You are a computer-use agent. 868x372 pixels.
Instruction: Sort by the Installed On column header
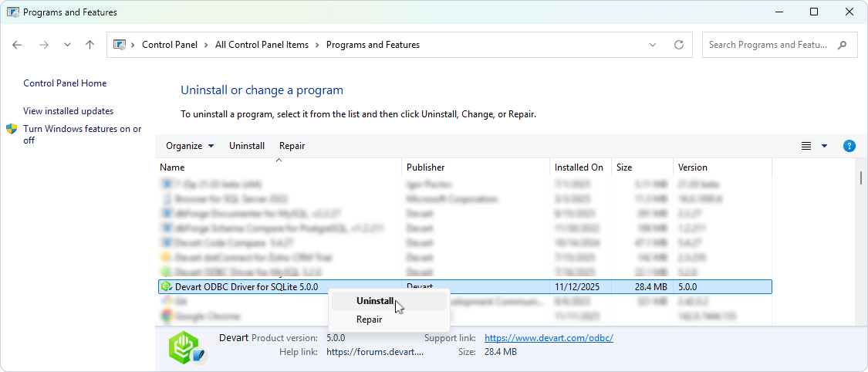pos(581,167)
